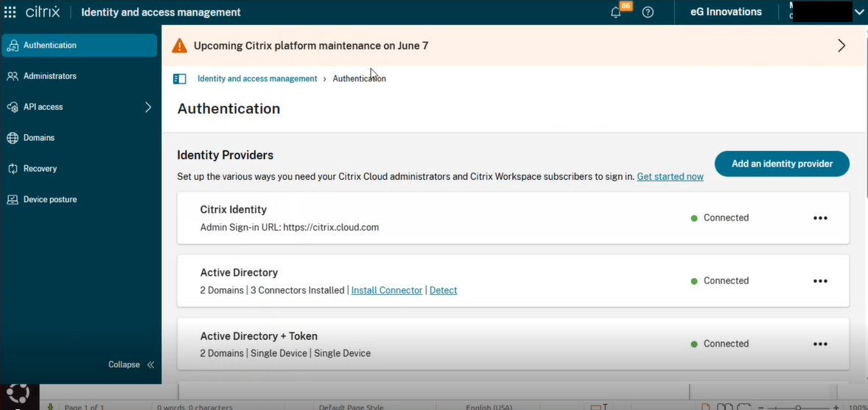Click the Get started now link
The image size is (868, 410).
pyautogui.click(x=670, y=177)
